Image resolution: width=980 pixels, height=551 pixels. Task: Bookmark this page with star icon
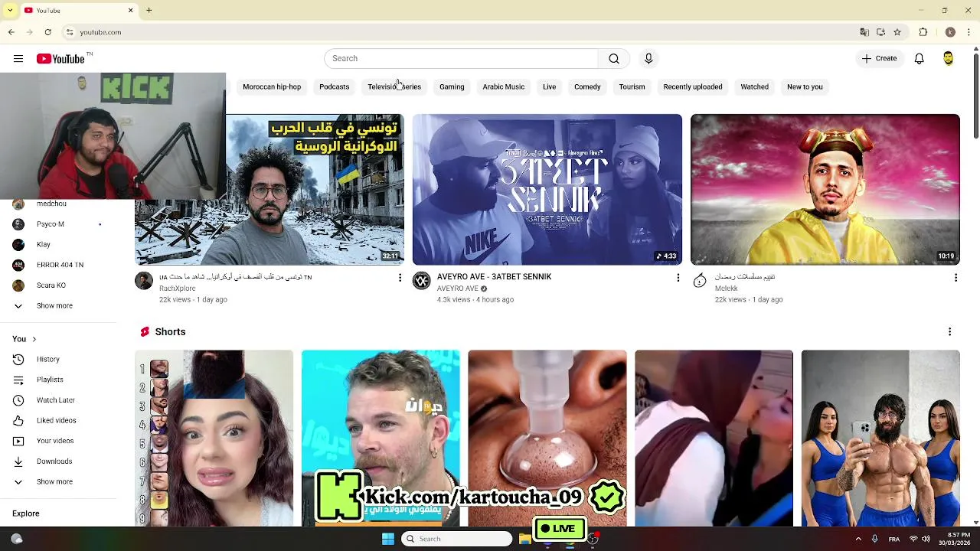pyautogui.click(x=897, y=32)
